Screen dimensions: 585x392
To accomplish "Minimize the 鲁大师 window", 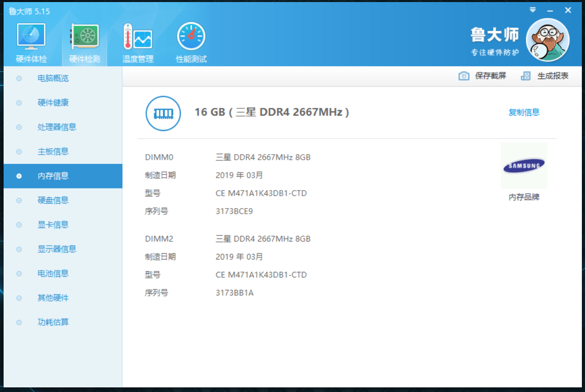I will pos(550,11).
